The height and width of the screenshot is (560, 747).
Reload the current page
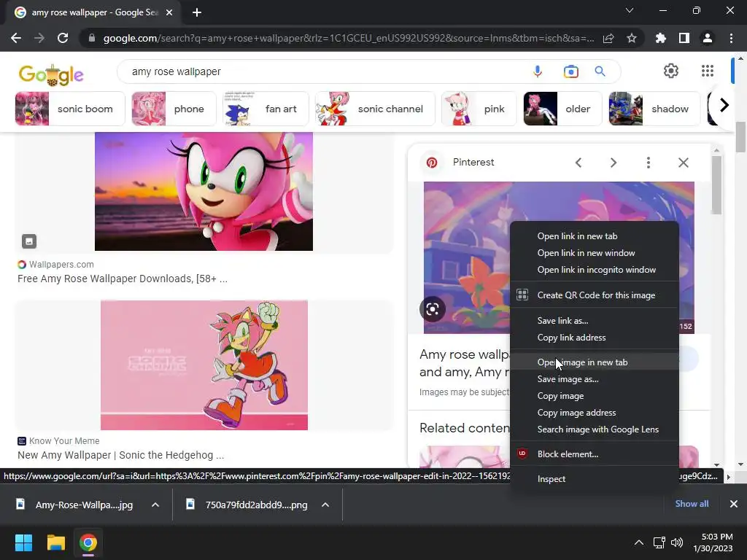pos(63,38)
